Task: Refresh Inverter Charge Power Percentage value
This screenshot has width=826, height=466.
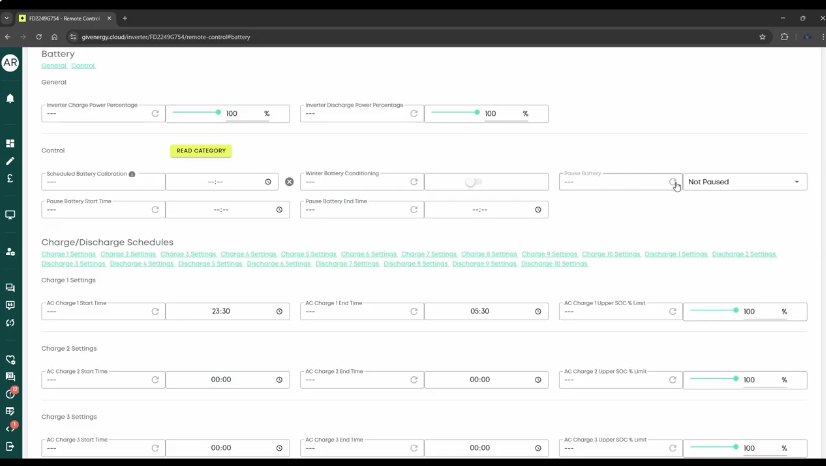Action: (x=155, y=114)
